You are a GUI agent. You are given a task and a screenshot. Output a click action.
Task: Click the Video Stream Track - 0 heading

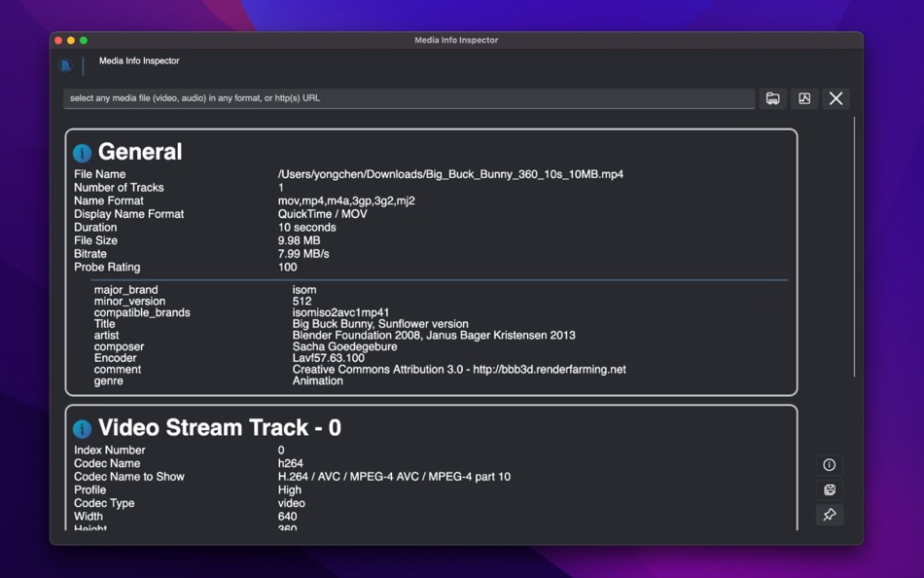pyautogui.click(x=220, y=427)
